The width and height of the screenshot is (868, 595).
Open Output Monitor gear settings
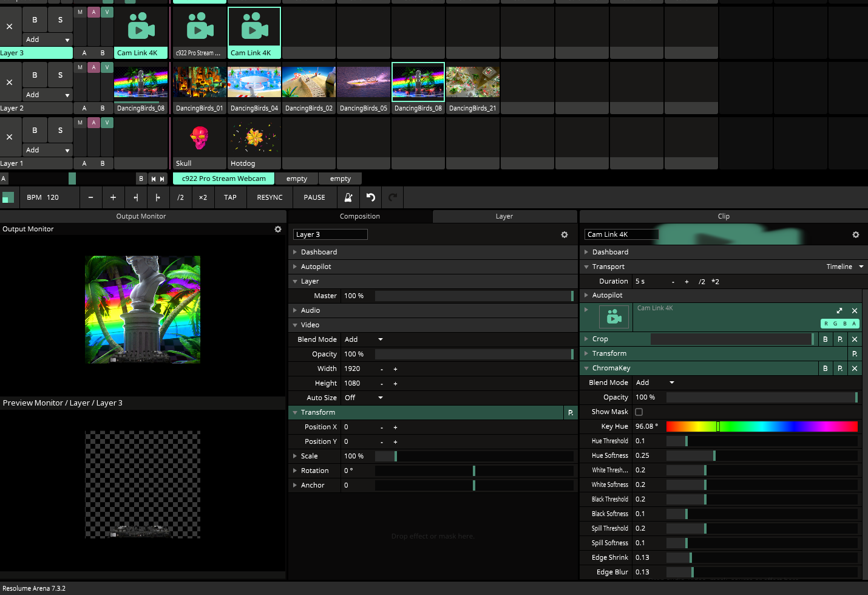pos(278,229)
